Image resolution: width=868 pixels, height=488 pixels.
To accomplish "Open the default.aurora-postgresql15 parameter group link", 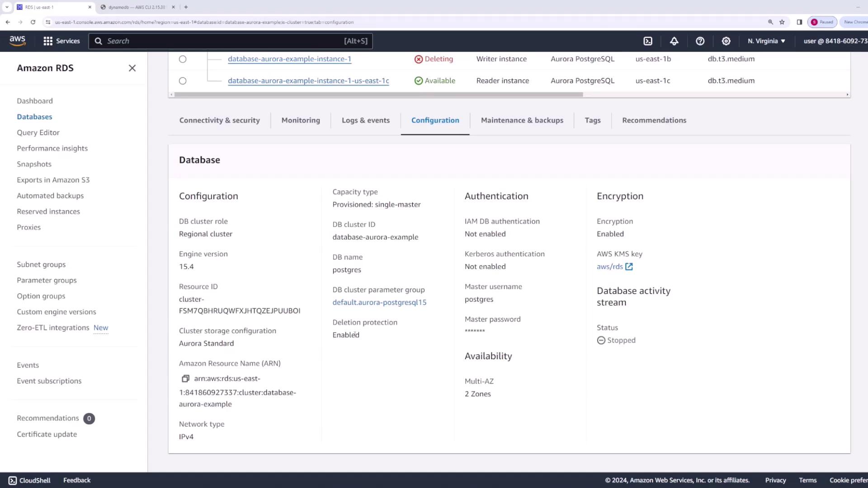I will tap(379, 302).
